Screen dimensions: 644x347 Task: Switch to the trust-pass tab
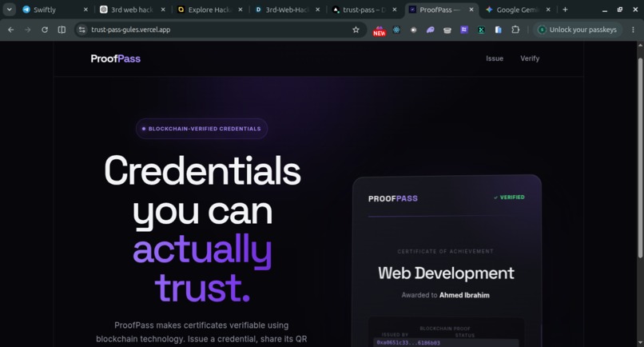[364, 10]
